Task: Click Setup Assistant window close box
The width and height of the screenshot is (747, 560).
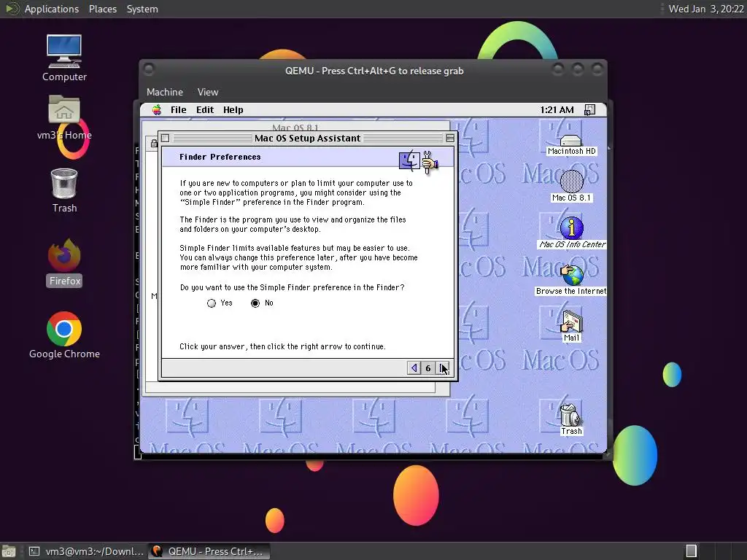Action: click(x=166, y=138)
